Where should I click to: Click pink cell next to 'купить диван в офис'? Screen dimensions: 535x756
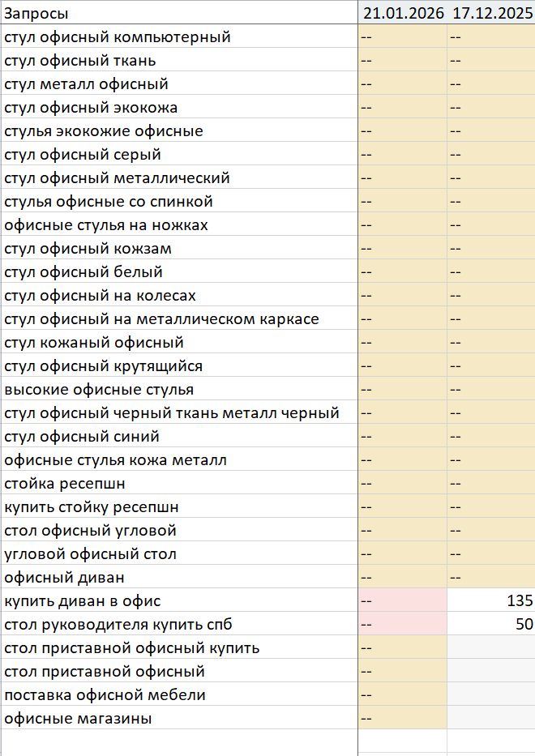tap(402, 600)
